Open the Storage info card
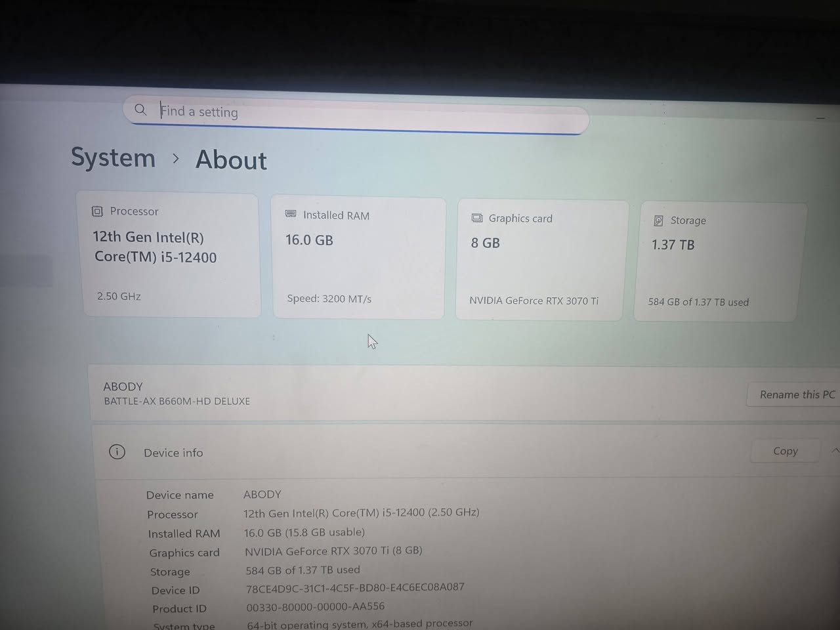Viewport: 840px width, 630px height. (x=719, y=262)
